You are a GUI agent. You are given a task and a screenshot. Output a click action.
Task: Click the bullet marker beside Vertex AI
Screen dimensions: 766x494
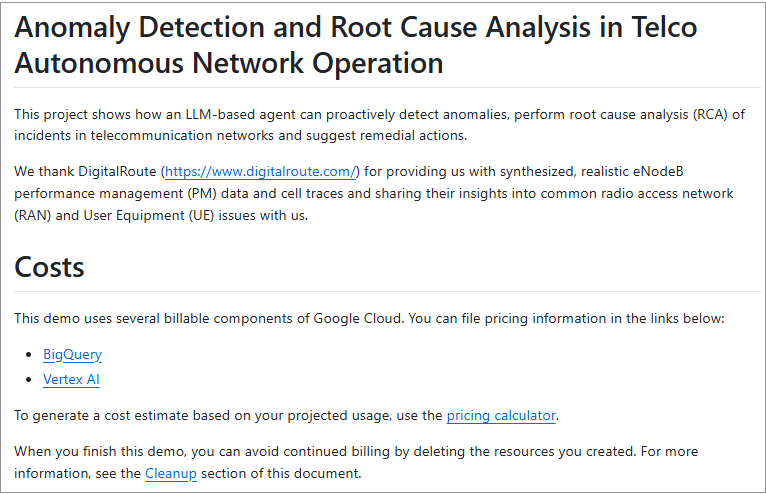click(x=30, y=380)
